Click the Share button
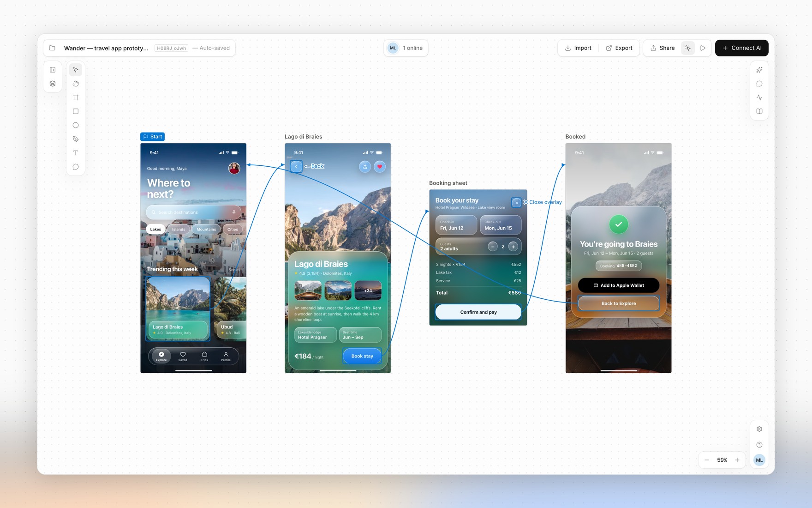This screenshot has height=508, width=812. 662,48
